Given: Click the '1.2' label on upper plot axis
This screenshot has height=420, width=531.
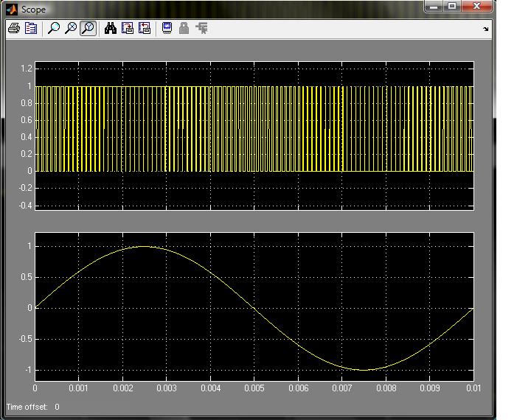Looking at the screenshot, I should tap(27, 69).
